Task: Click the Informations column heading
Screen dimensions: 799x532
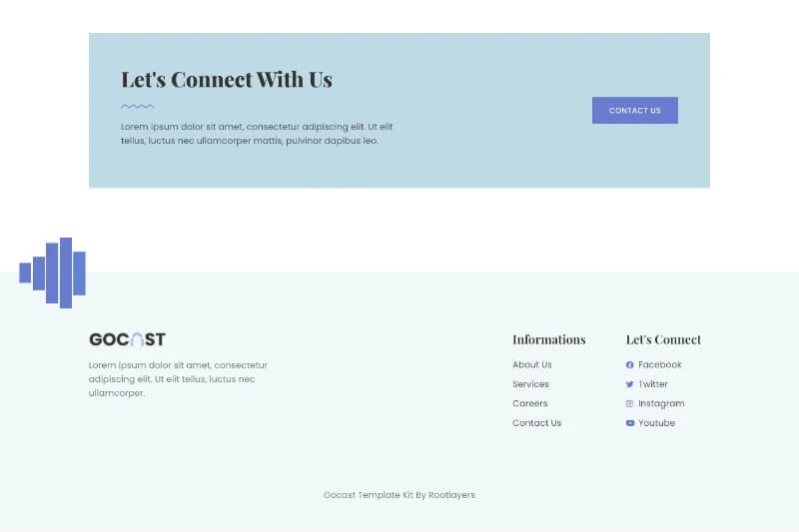Action: click(548, 339)
